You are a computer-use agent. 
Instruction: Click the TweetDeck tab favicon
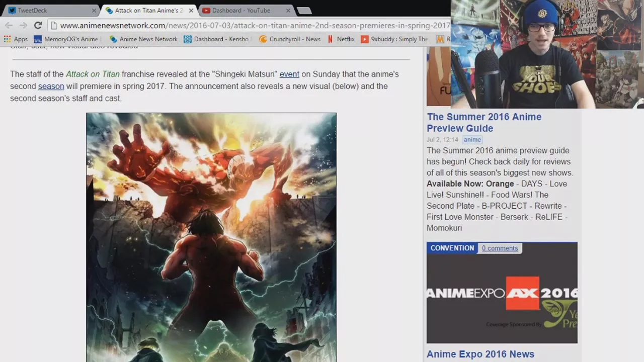12,11
